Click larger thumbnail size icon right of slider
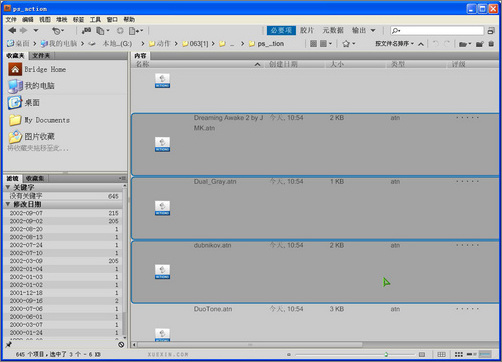 422,354
